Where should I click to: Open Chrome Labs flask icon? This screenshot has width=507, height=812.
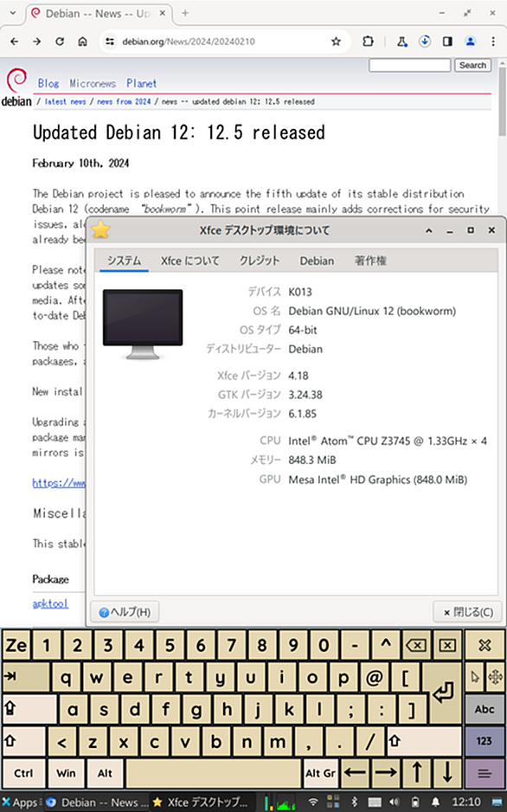pos(402,42)
